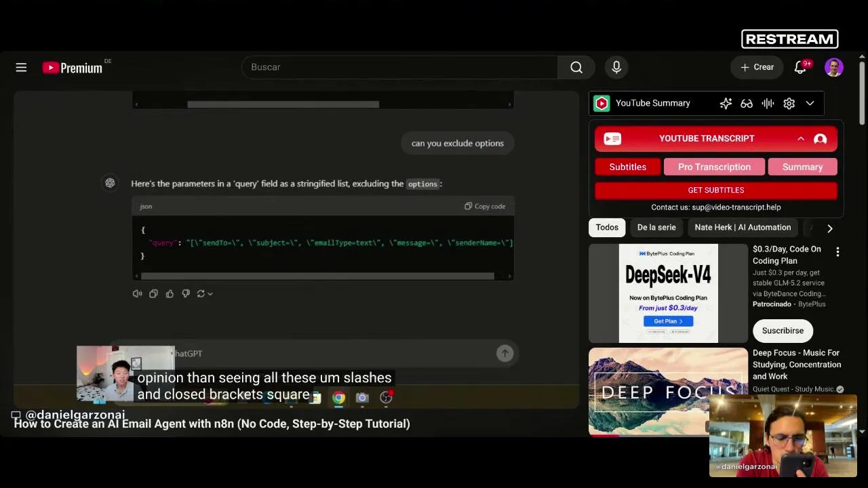The height and width of the screenshot is (488, 868).
Task: Click the camera icon in the video's taskbar
Action: click(362, 398)
